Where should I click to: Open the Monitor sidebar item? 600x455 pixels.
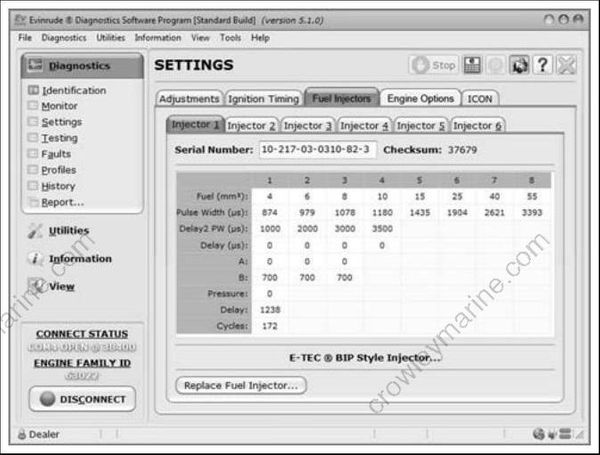(x=59, y=106)
